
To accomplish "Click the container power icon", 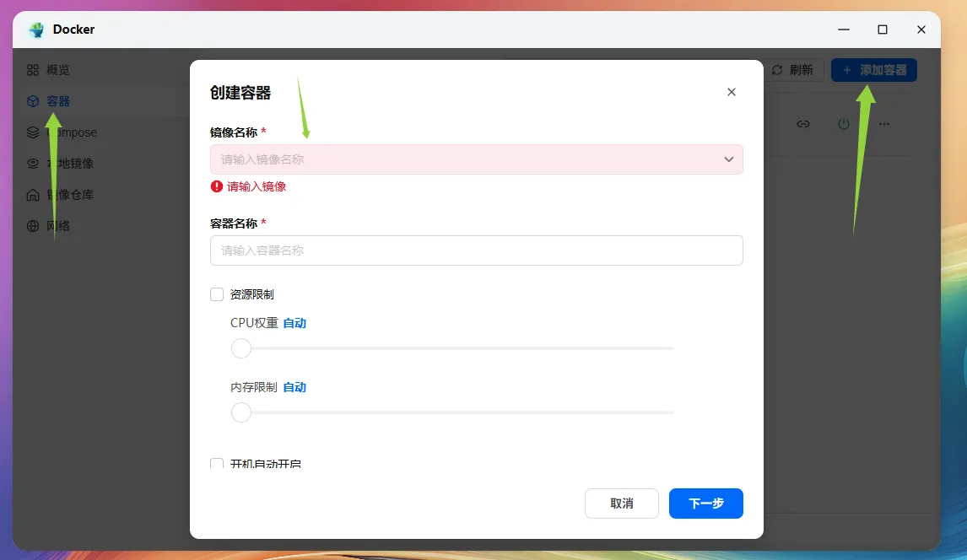I will (844, 124).
